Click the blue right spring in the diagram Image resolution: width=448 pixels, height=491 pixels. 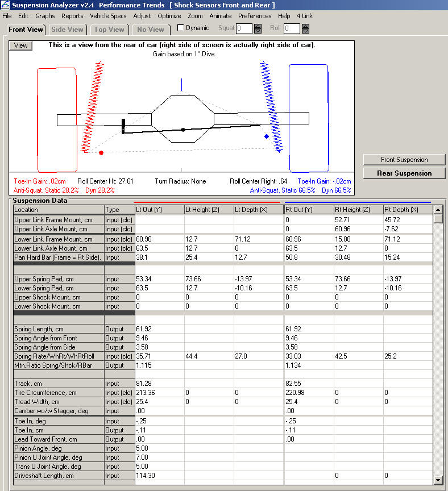(271, 106)
